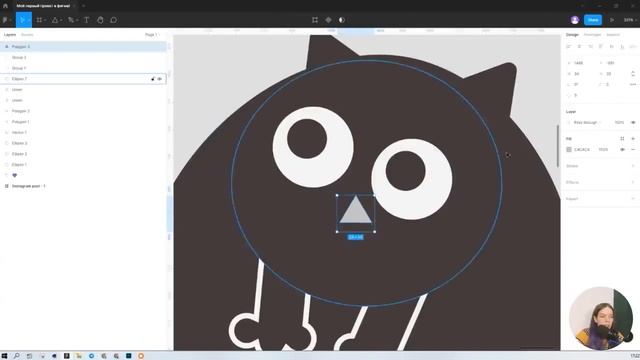Switch to the Prototype tab
The width and height of the screenshot is (640, 360).
592,35
